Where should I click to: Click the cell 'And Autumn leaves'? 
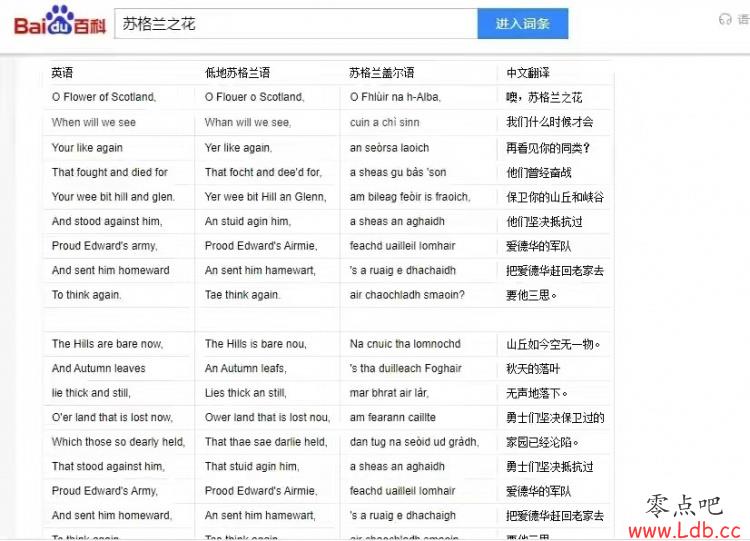(99, 368)
